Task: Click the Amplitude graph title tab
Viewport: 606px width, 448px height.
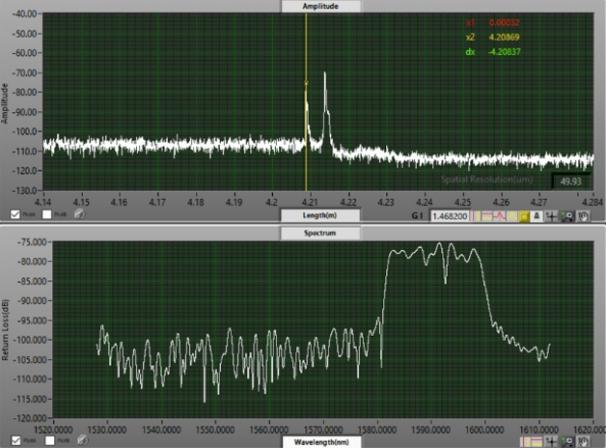Action: coord(304,6)
